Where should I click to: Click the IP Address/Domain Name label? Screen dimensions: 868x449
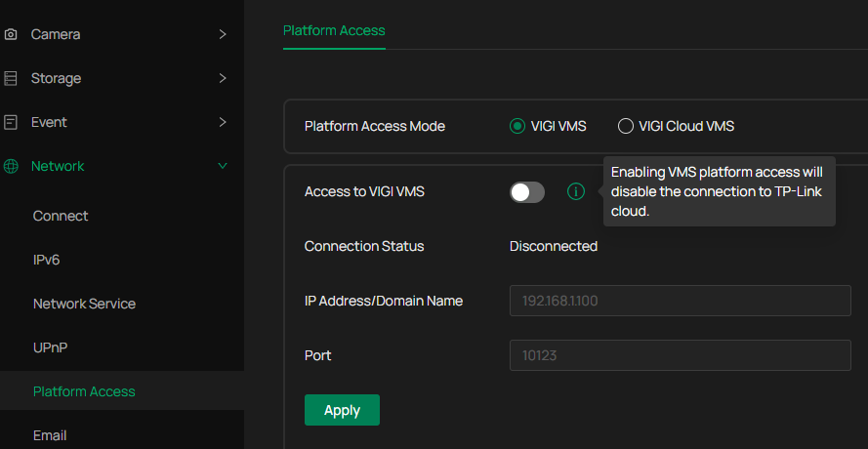click(384, 301)
